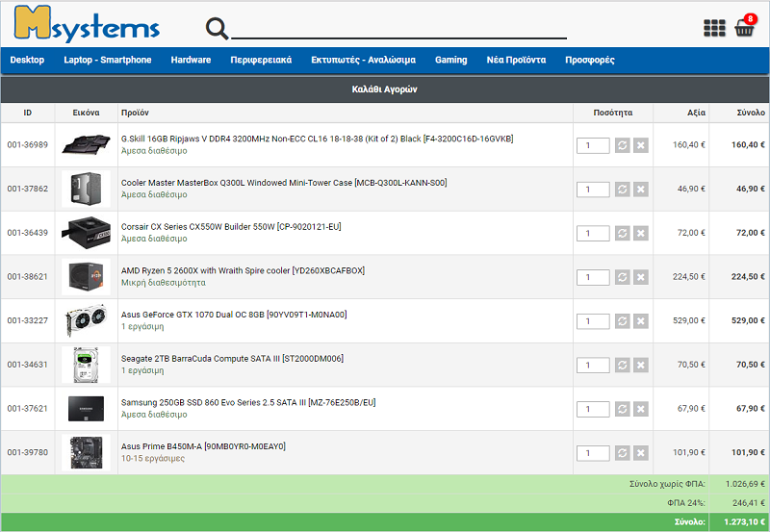This screenshot has height=532, width=770.
Task: Remove AMD Ryzen 5 2600X from cart
Action: [640, 277]
